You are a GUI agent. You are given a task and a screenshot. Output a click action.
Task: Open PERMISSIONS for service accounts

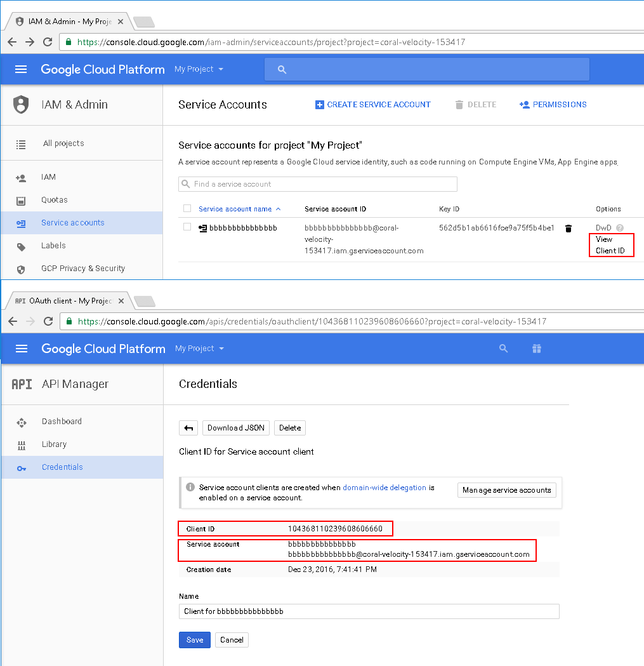click(553, 105)
